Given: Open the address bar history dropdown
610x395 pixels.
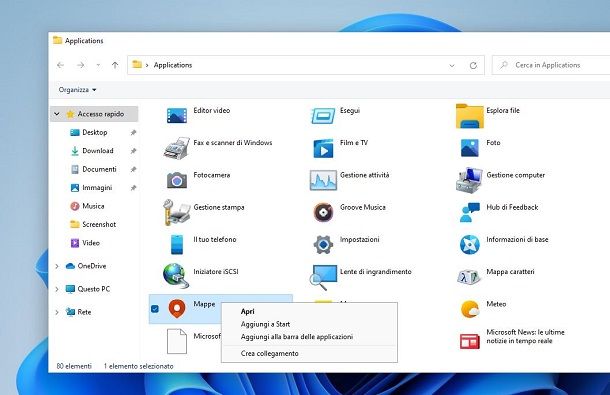Looking at the screenshot, I should pyautogui.click(x=452, y=65).
